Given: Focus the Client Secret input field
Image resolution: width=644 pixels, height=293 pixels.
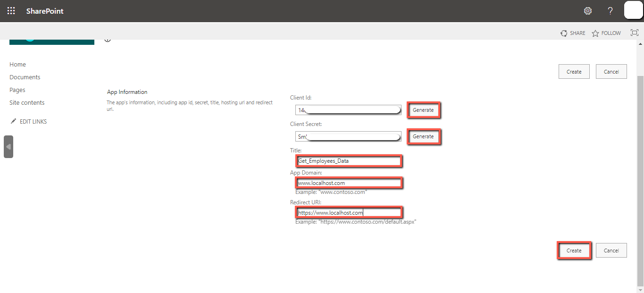Looking at the screenshot, I should tap(348, 136).
